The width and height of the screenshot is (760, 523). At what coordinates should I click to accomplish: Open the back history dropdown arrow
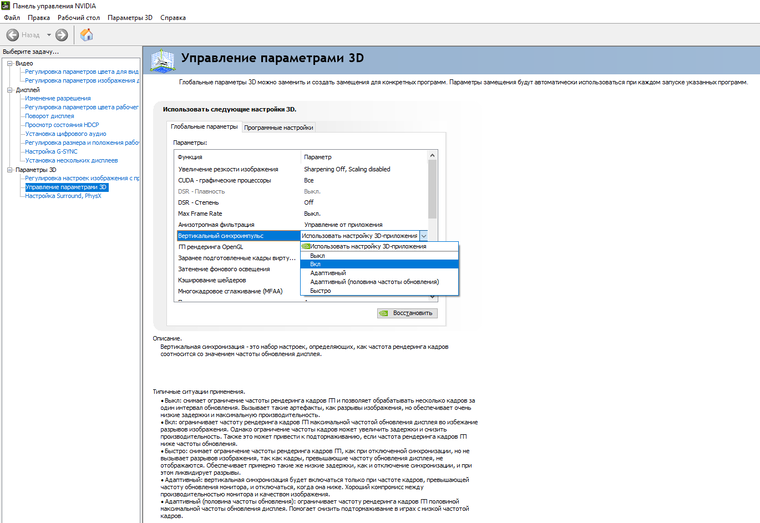click(49, 35)
